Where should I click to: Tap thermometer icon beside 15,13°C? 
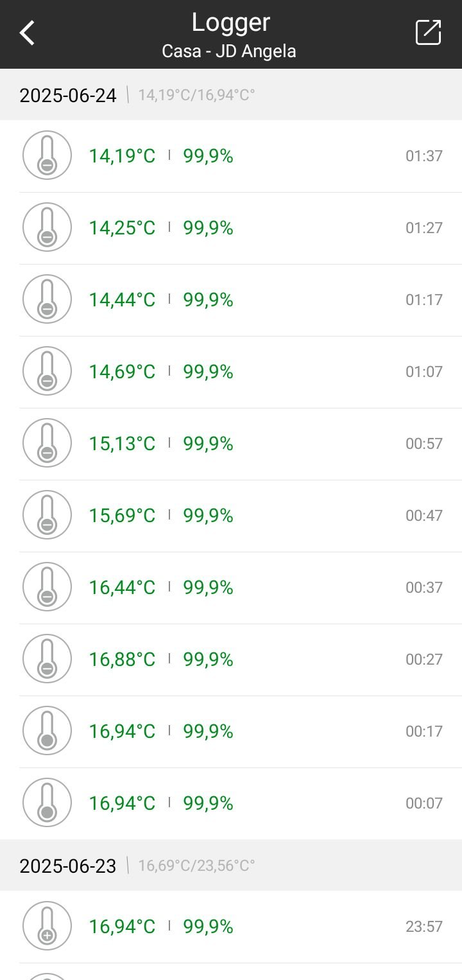[x=47, y=443]
